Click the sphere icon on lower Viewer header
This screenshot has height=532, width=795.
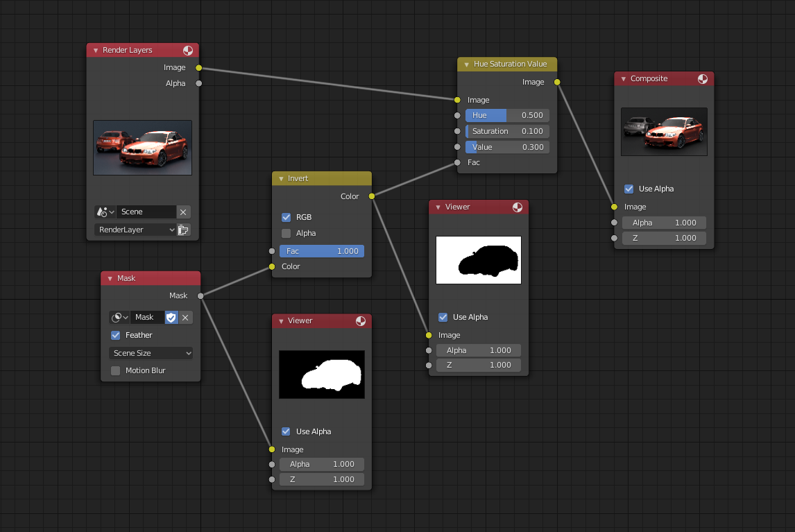point(360,320)
